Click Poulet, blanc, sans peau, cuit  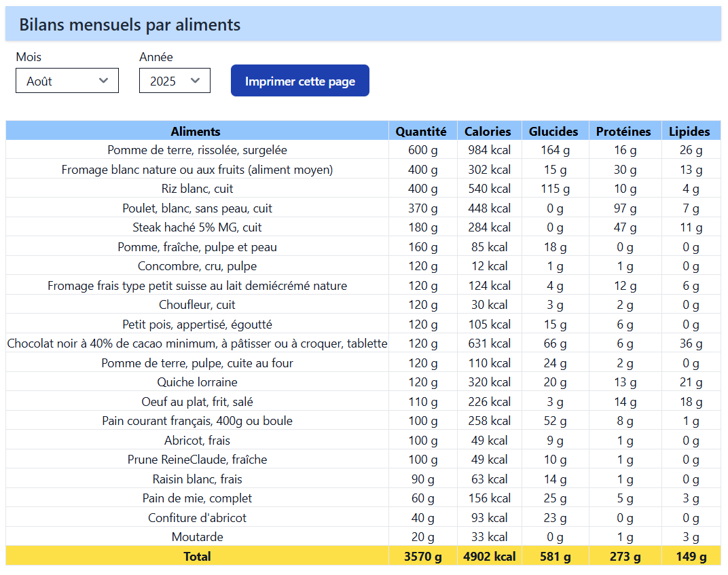pos(197,208)
